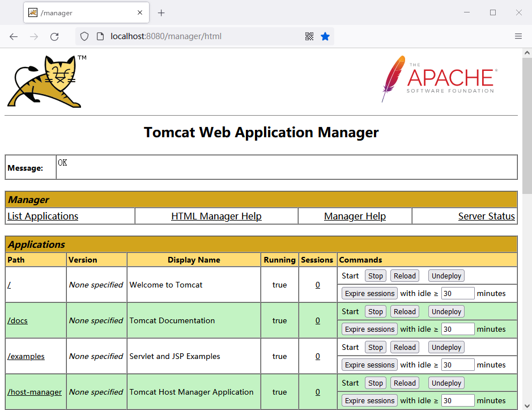
Task: Open HTML Manager Help link
Action: click(x=216, y=216)
